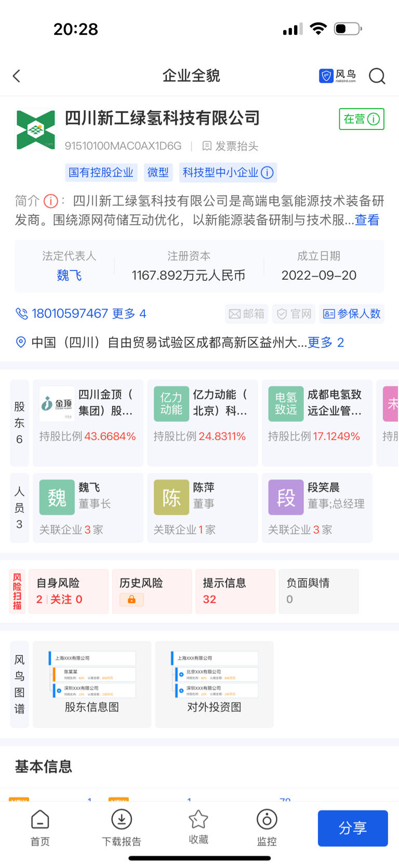Open the 官网 website button
The width and height of the screenshot is (399, 868).
[295, 314]
